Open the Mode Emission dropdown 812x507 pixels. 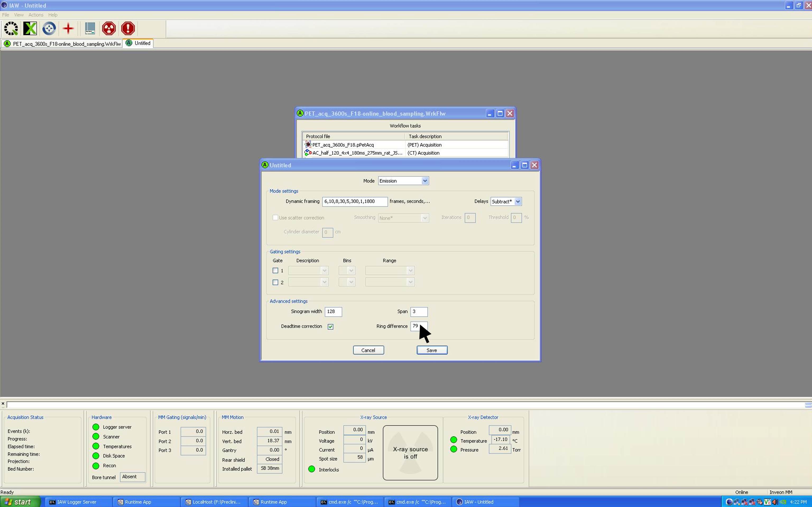click(x=425, y=181)
